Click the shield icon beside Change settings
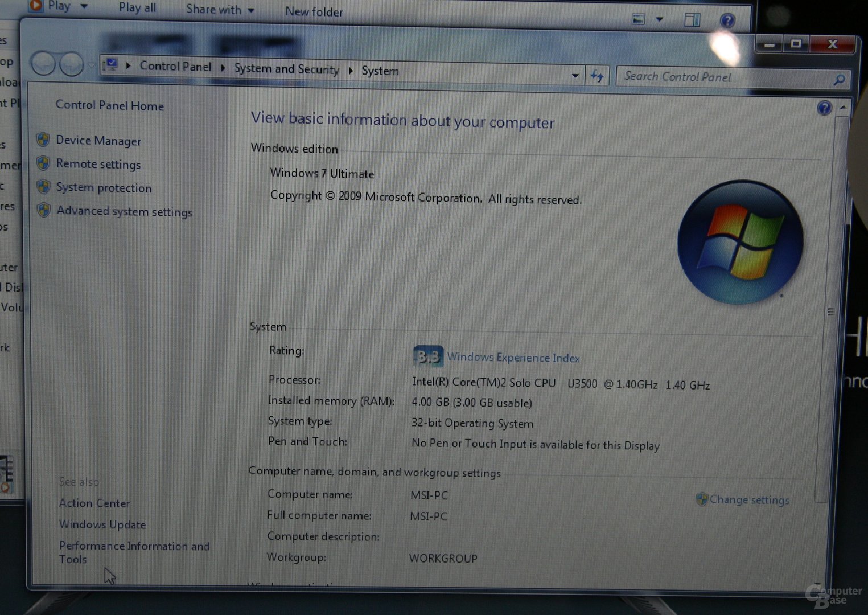This screenshot has width=868, height=615. pyautogui.click(x=702, y=499)
